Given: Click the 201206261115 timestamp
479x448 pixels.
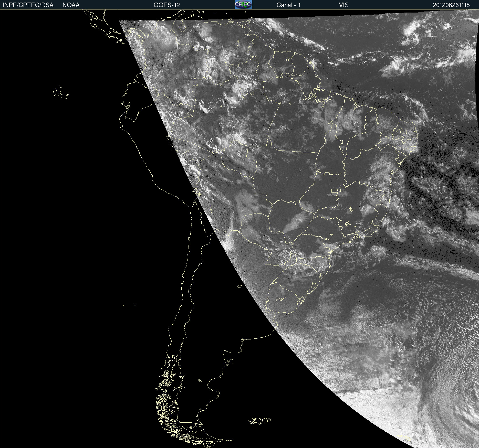Looking at the screenshot, I should pyautogui.click(x=451, y=5).
